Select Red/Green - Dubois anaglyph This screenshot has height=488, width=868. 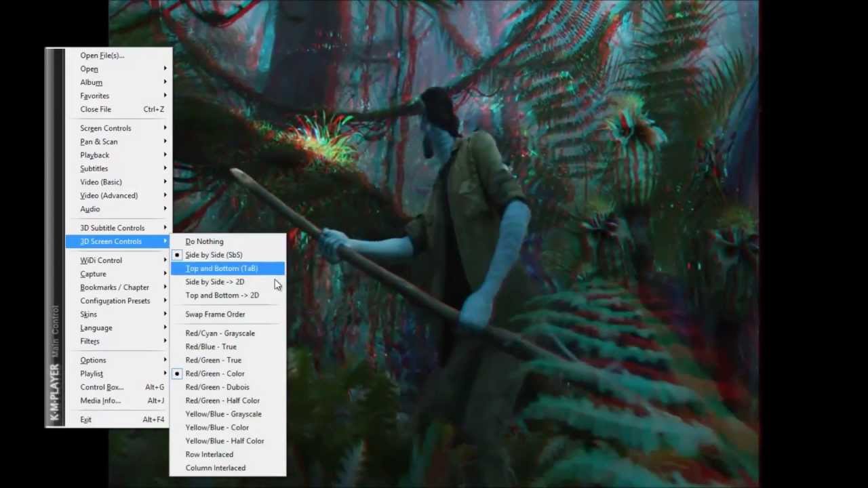tap(227, 387)
